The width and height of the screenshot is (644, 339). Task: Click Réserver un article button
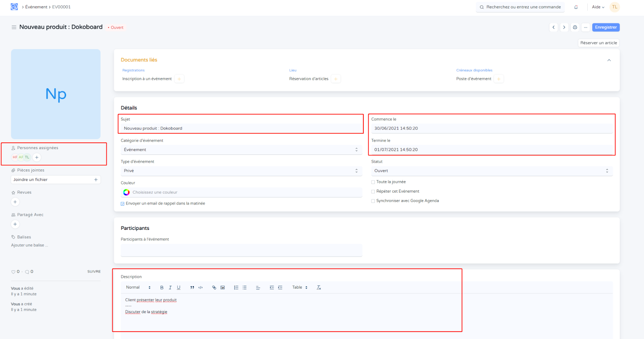coord(599,43)
